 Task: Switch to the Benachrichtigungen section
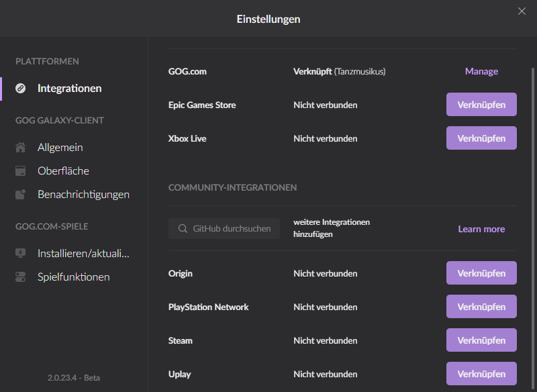click(83, 195)
